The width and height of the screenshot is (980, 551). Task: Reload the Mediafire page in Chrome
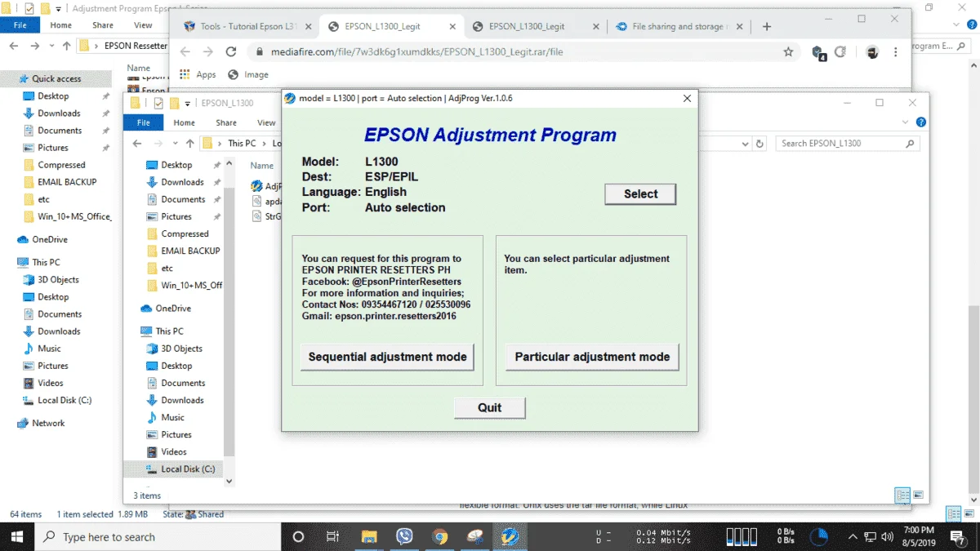(x=231, y=51)
